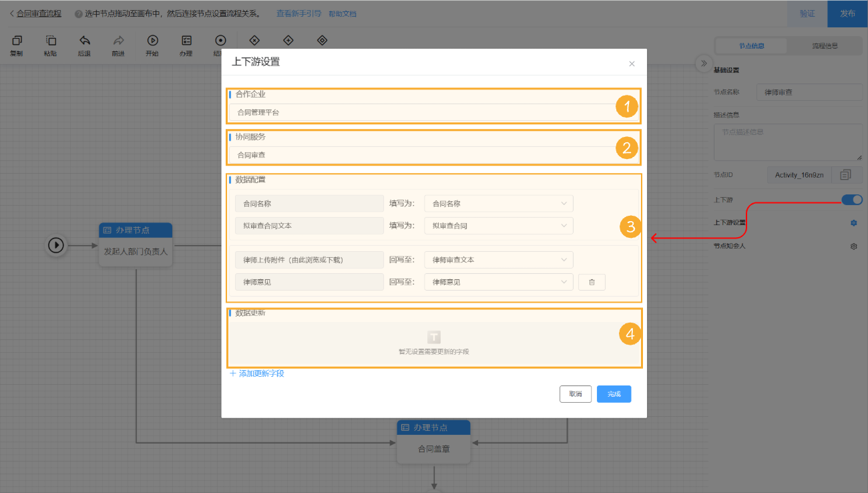This screenshot has width=868, height=493.
Task: Select the 开始 start node icon
Action: [152, 40]
